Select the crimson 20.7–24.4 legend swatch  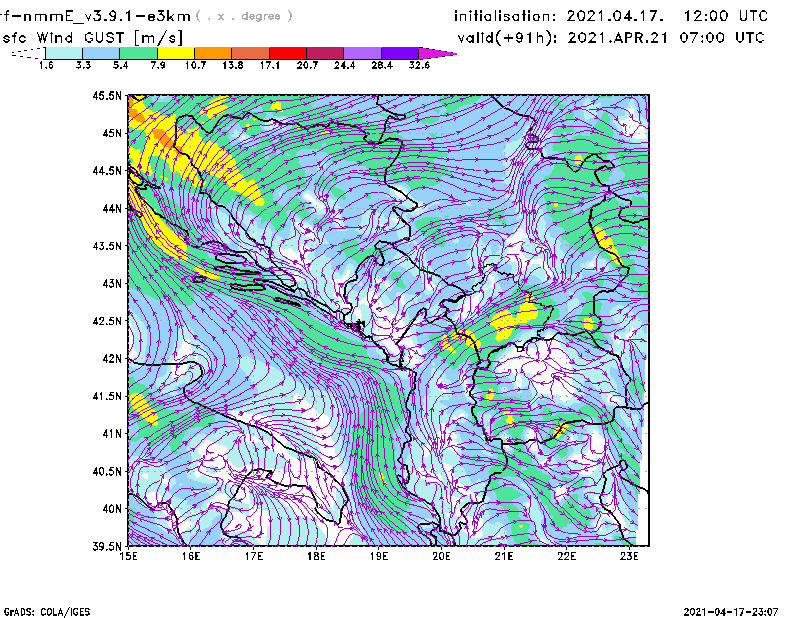click(325, 53)
